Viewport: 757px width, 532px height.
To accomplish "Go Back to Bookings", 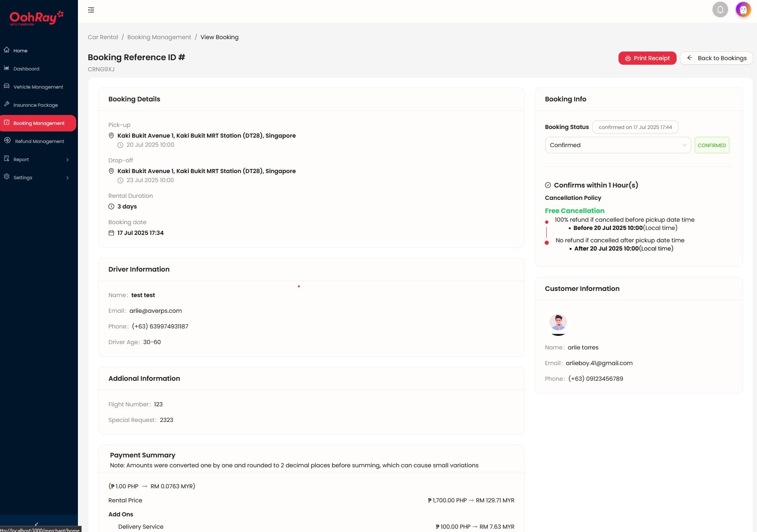I will 717,58.
